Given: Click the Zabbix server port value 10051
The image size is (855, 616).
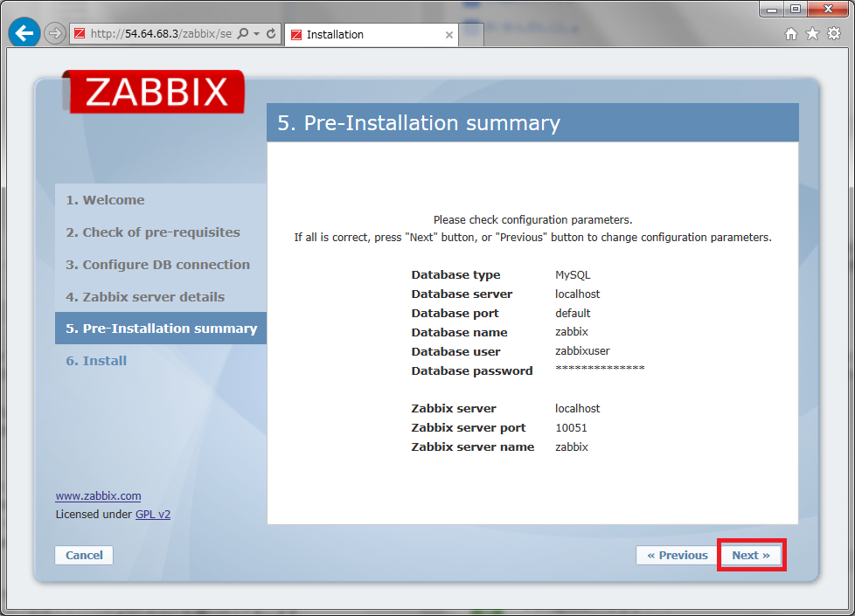Looking at the screenshot, I should 571,428.
